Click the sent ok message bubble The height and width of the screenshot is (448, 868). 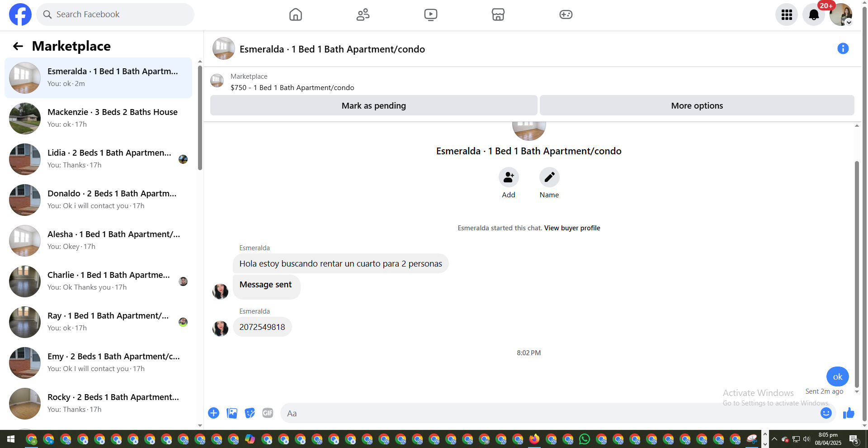point(837,377)
